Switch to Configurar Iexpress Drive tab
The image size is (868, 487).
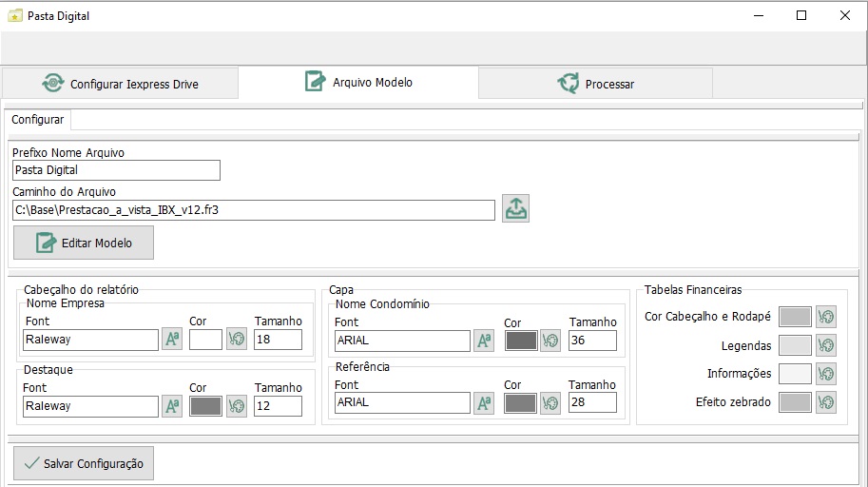click(x=121, y=84)
